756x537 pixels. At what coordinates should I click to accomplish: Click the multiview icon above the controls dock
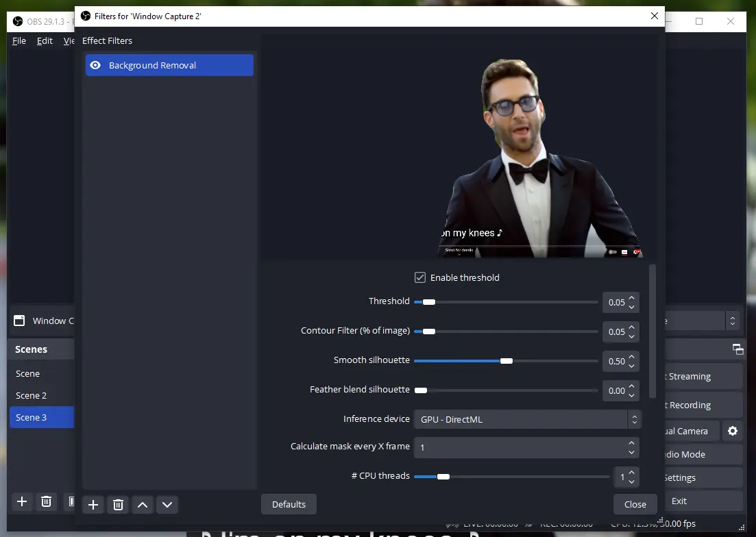coord(738,349)
